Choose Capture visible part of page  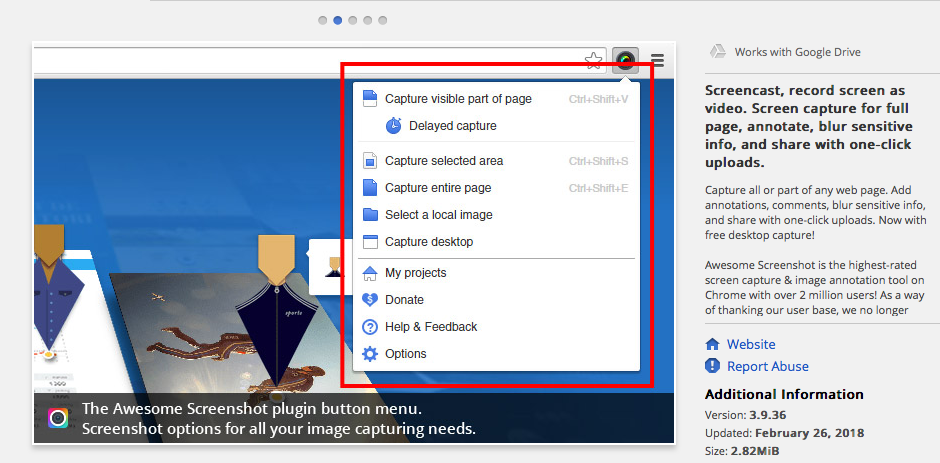click(458, 99)
